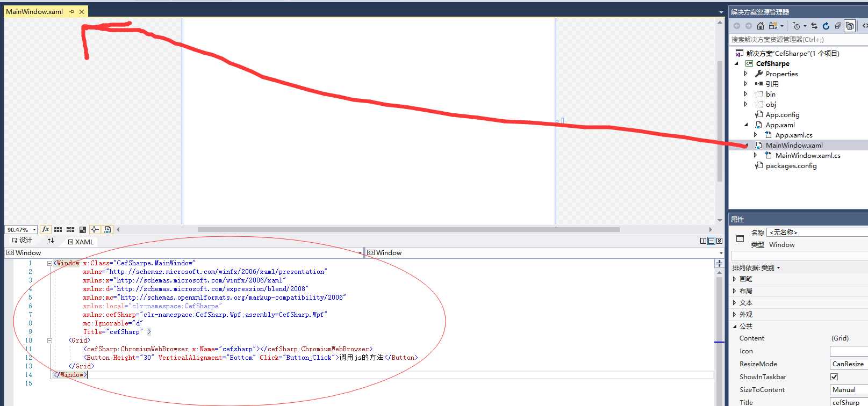Toggle the ShowInTaskbar checkbox
The image size is (868, 406).
point(834,377)
